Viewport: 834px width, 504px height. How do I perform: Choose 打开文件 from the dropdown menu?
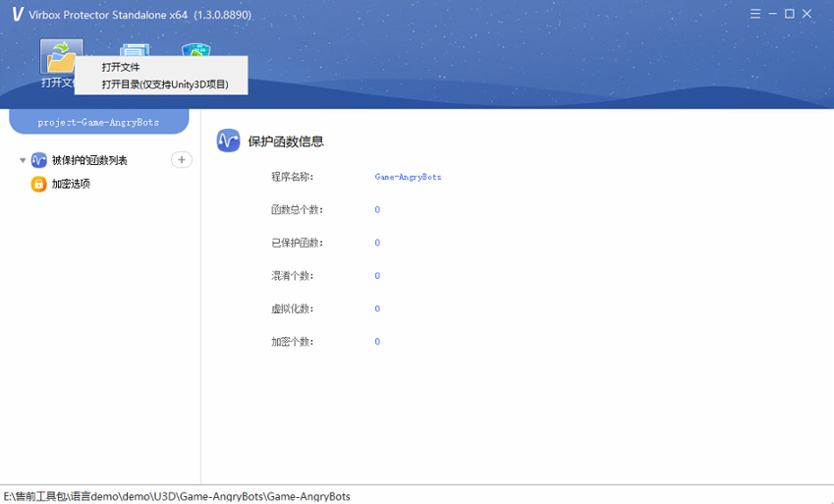tap(121, 67)
